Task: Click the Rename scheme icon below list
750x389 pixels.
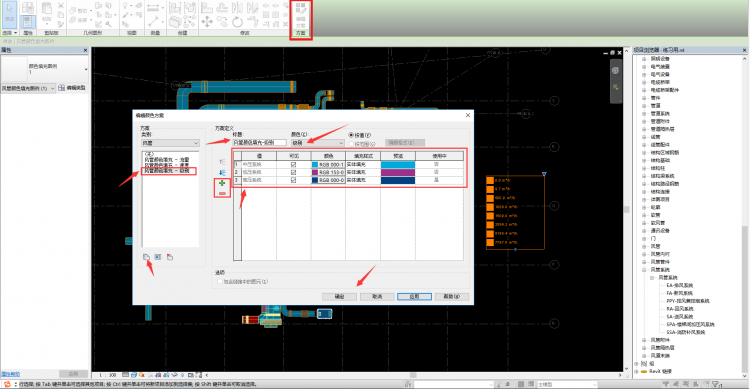Action: coord(158,257)
